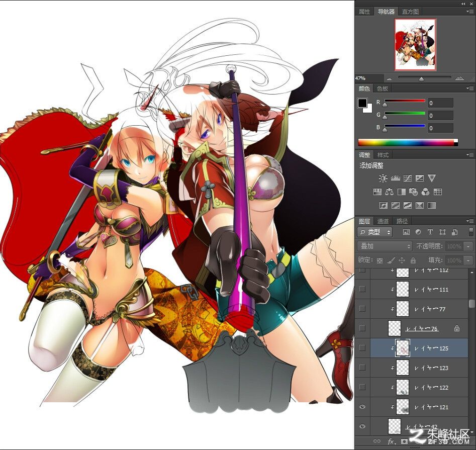Viewport: 476px width, 450px height.
Task: Click the navigator zoom in button
Action: click(x=459, y=78)
